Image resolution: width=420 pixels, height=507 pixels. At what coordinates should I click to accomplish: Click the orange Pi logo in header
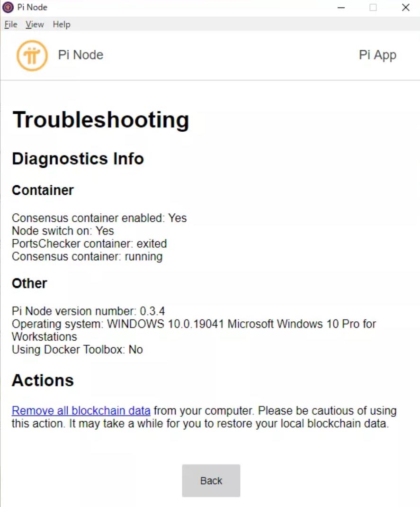pyautogui.click(x=32, y=55)
